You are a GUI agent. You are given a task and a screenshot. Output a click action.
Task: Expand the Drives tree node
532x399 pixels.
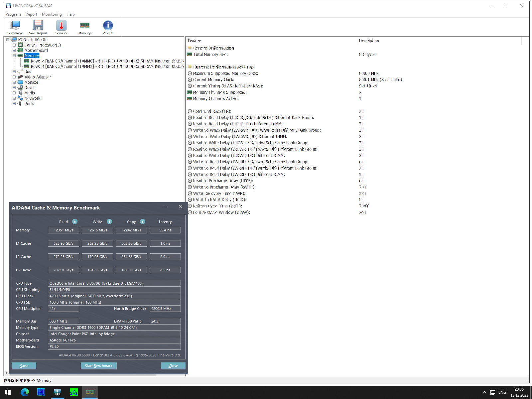click(x=14, y=88)
